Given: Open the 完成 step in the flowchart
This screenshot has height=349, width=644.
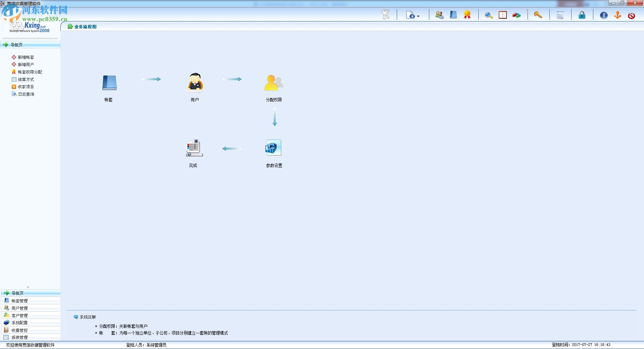Looking at the screenshot, I should 194,148.
